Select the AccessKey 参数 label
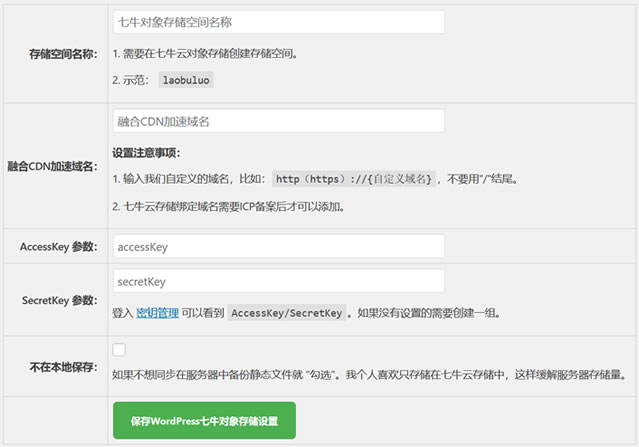Image resolution: width=639 pixels, height=447 pixels. pyautogui.click(x=57, y=246)
